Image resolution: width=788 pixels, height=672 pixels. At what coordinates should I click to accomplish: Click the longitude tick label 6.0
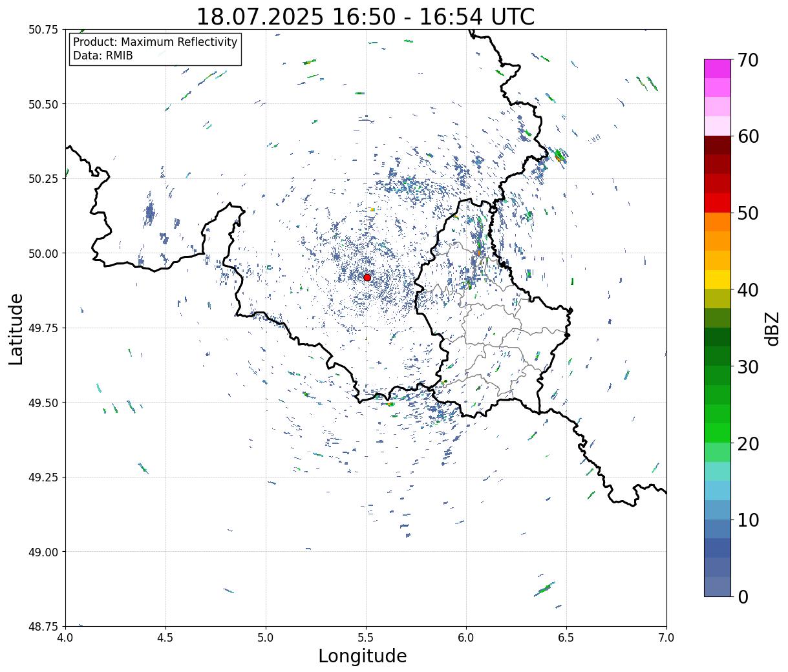(466, 638)
